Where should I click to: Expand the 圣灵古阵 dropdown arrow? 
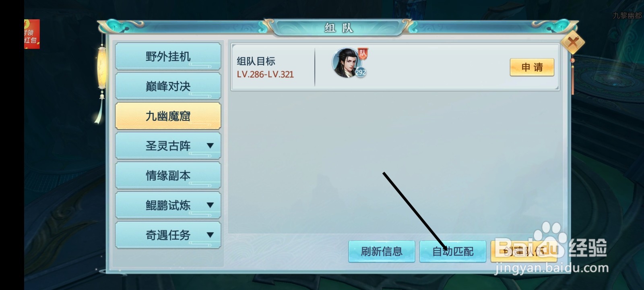point(210,145)
